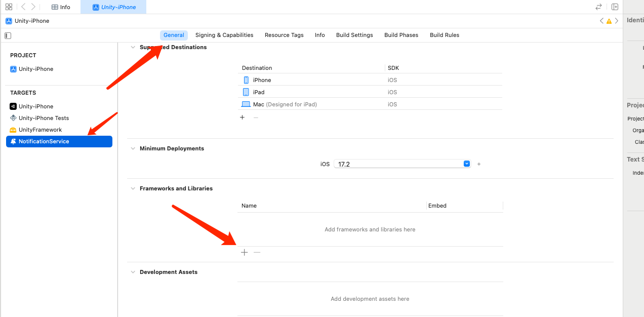Go back with the left navigation arrow
Screen dimensions: 644x317
tap(23, 7)
